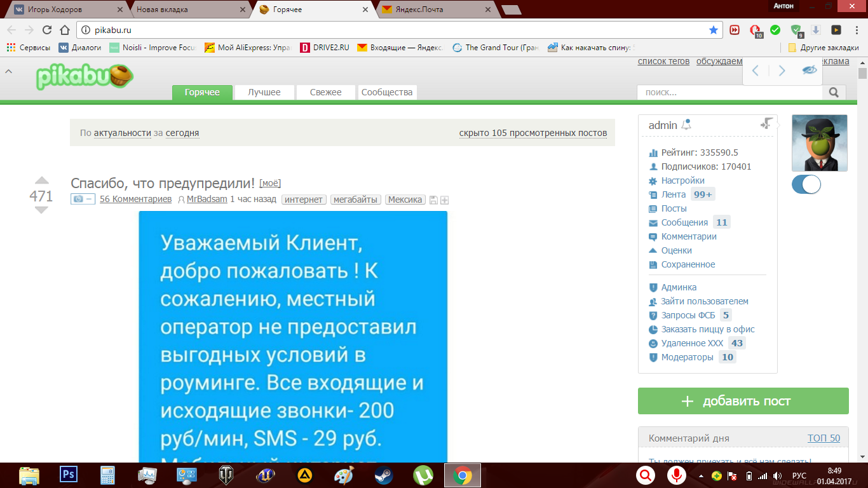Open File Explorer from the taskbar
This screenshot has height=488, width=868.
(29, 475)
